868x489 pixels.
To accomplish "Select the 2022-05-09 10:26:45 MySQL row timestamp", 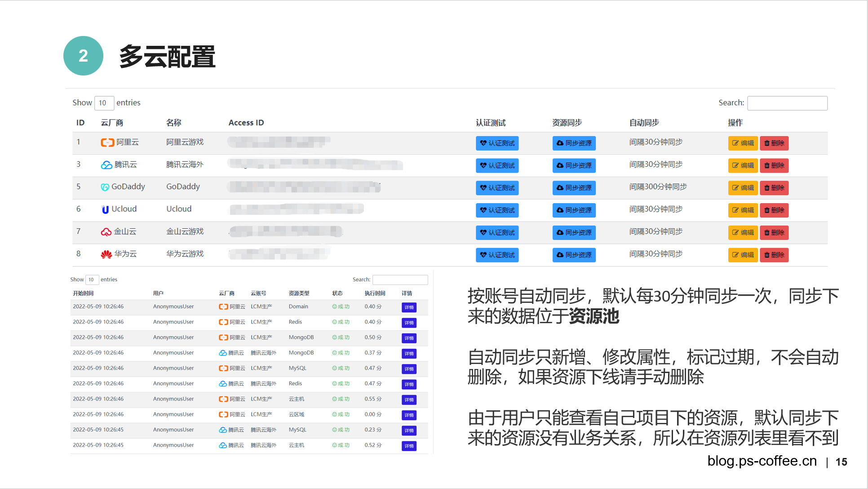I will click(x=98, y=430).
